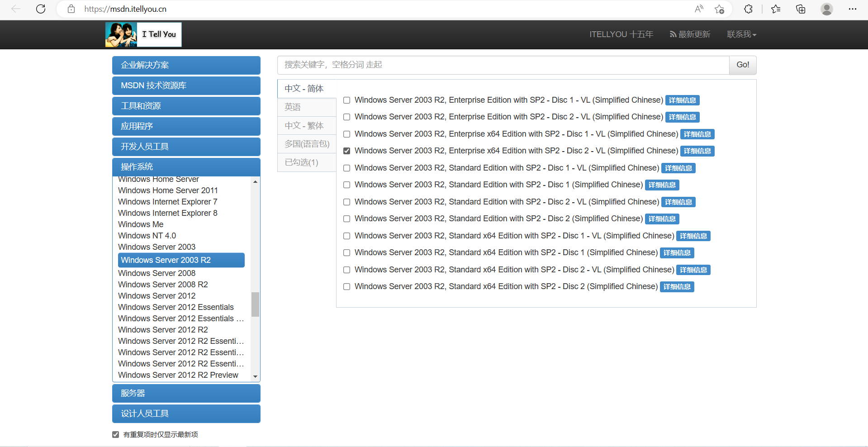Image resolution: width=868 pixels, height=447 pixels.
Task: Reload the page with refresh icon
Action: coord(41,9)
